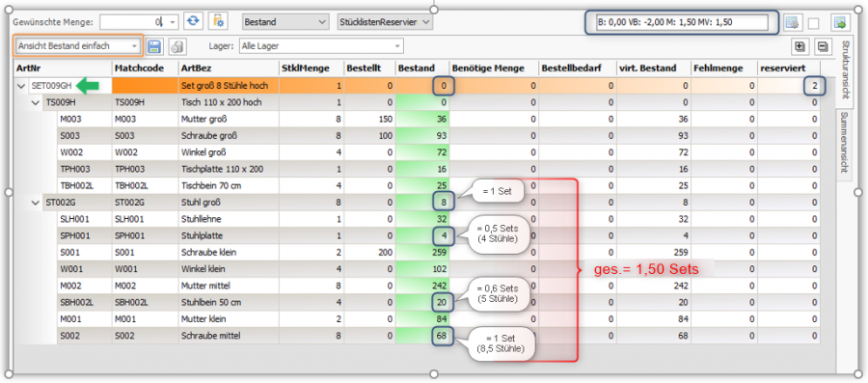Screen dimensions: 868x383
Task: Click the export table icon with the green arrow
Action: pos(840,23)
